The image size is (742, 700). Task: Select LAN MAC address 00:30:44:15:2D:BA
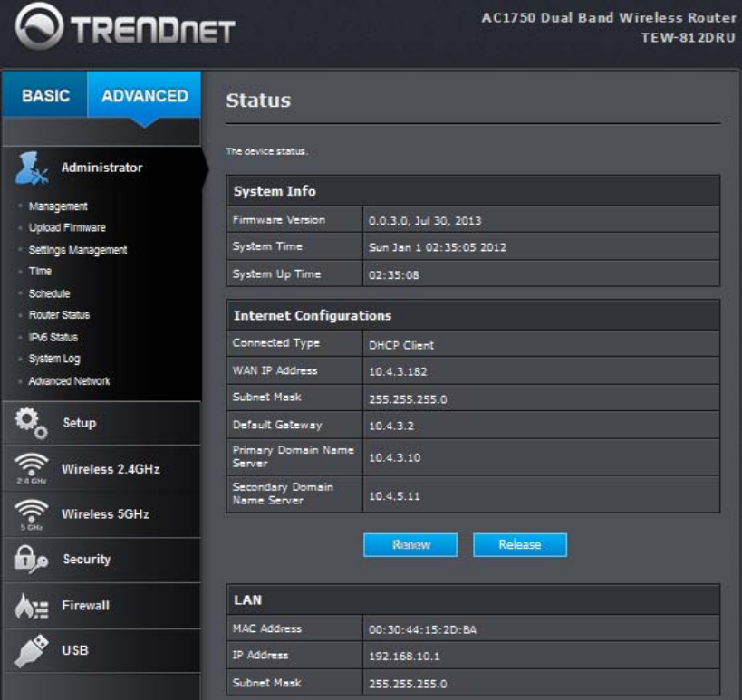(422, 629)
